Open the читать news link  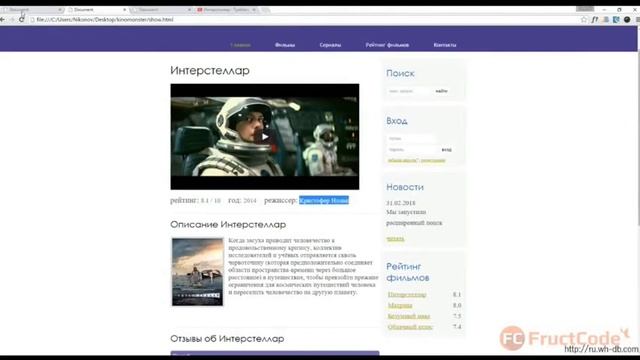pos(395,238)
